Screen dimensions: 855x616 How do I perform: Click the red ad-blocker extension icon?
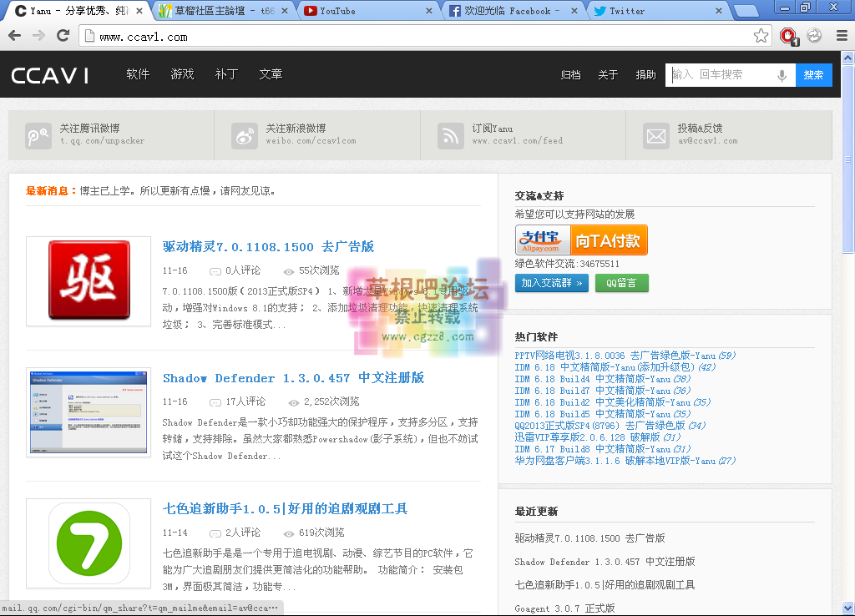pos(787,36)
